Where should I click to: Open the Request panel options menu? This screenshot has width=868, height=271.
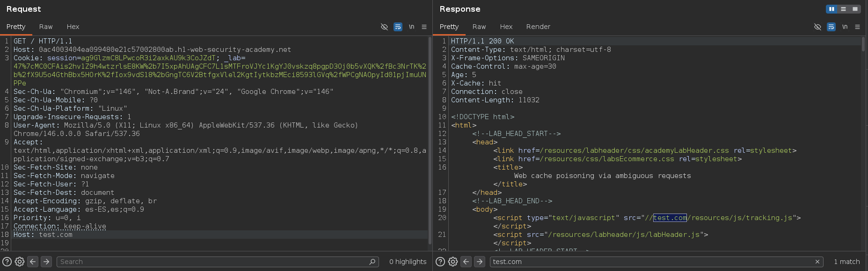coord(424,27)
